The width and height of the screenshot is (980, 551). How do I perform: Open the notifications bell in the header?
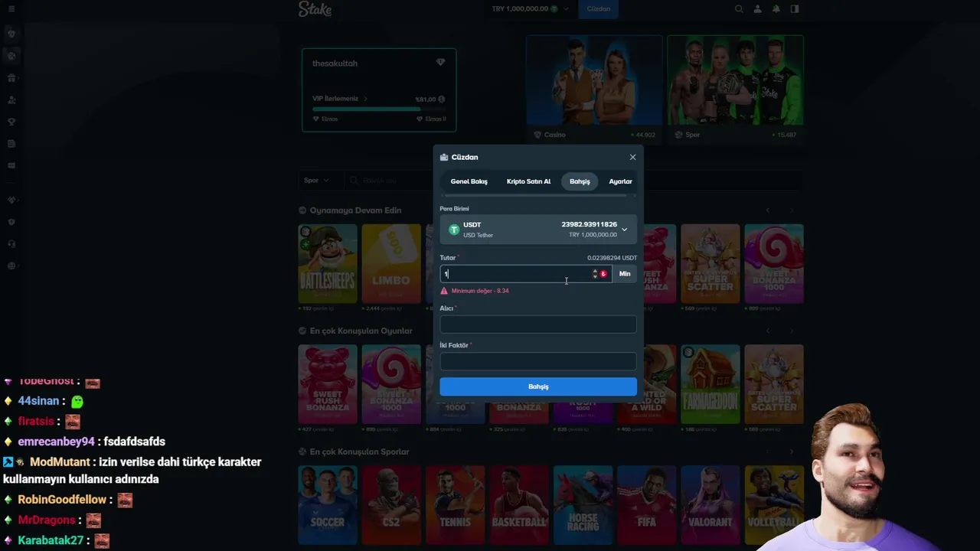[776, 9]
